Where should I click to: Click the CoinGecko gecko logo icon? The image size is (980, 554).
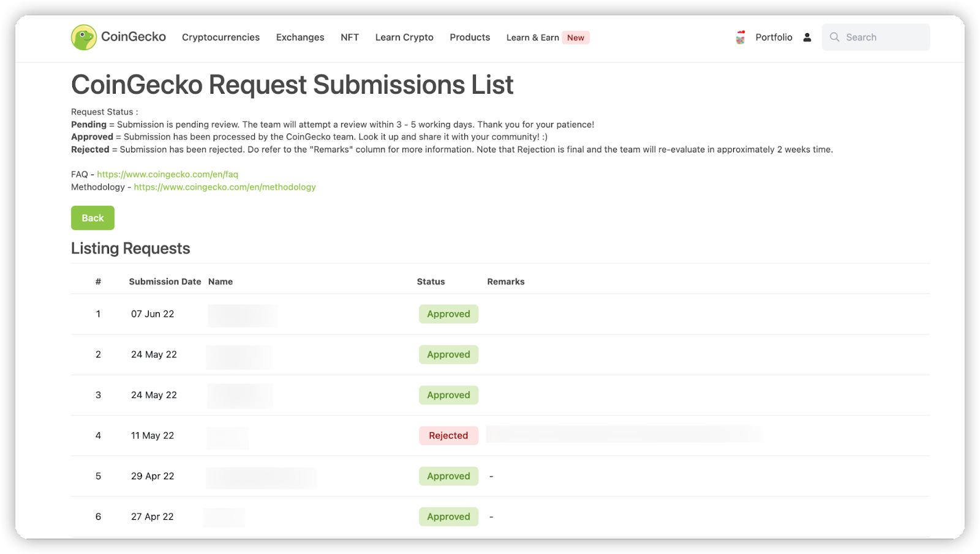coord(84,37)
